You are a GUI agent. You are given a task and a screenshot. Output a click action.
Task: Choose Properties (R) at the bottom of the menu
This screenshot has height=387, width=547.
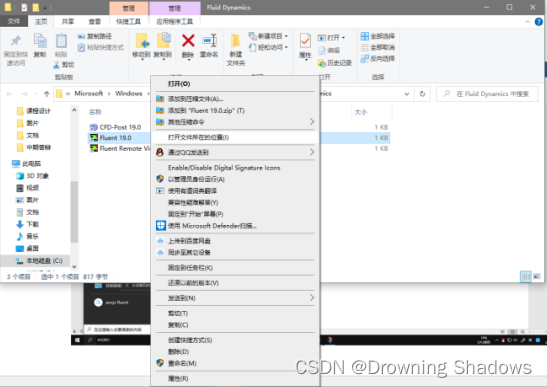tap(235, 378)
